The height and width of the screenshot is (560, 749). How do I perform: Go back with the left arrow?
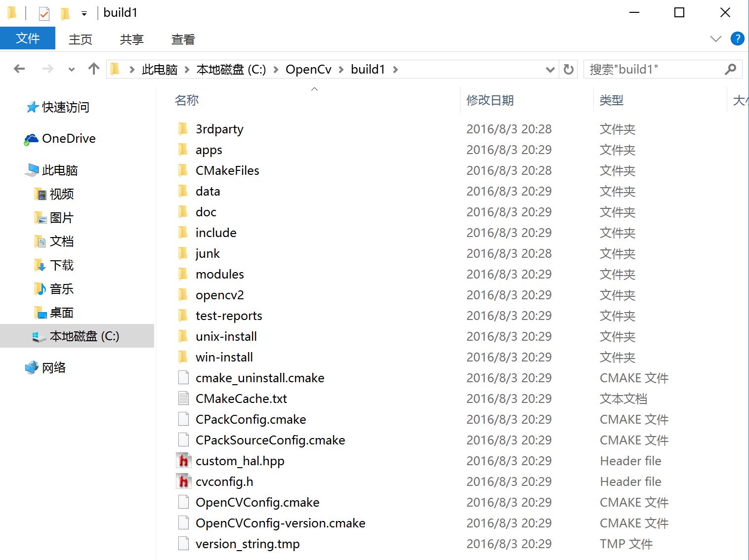(x=19, y=69)
